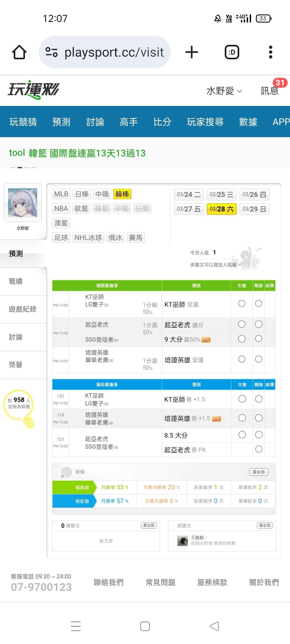This screenshot has height=644, width=290.
Task: Tap the browser home icon
Action: (19, 52)
